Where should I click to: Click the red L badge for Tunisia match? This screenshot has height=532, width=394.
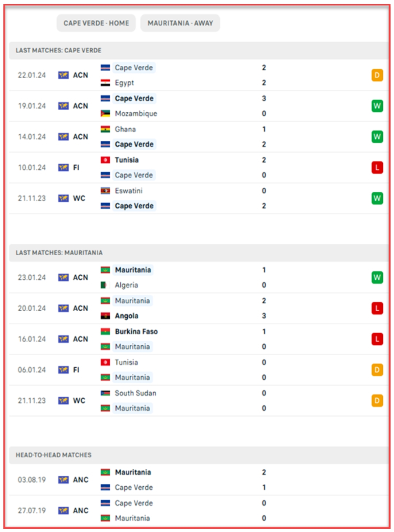pyautogui.click(x=377, y=168)
